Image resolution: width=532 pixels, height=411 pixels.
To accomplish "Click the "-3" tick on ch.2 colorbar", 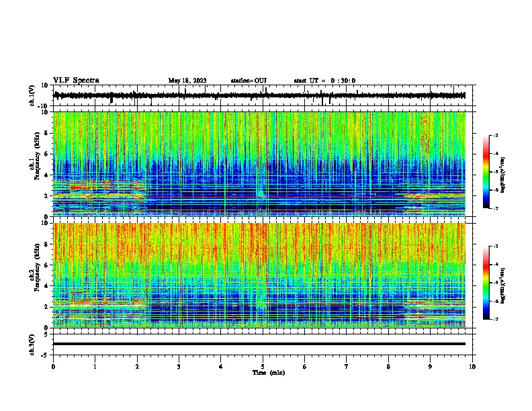I will 496,246.
